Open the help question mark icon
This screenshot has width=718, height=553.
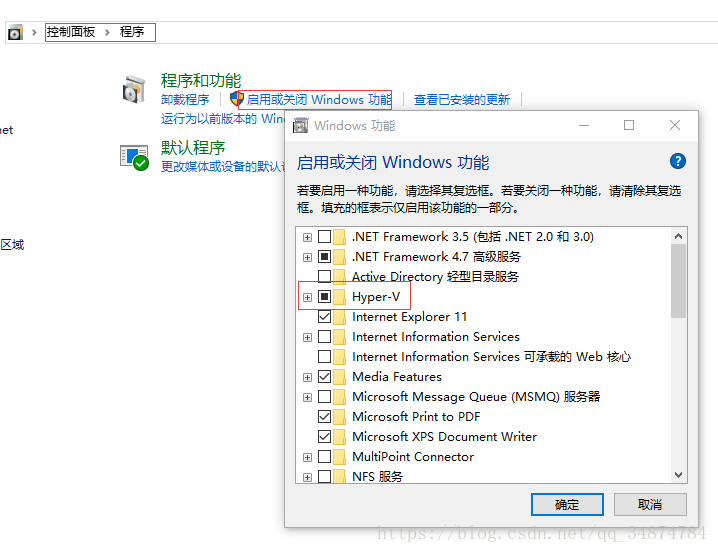point(678,161)
